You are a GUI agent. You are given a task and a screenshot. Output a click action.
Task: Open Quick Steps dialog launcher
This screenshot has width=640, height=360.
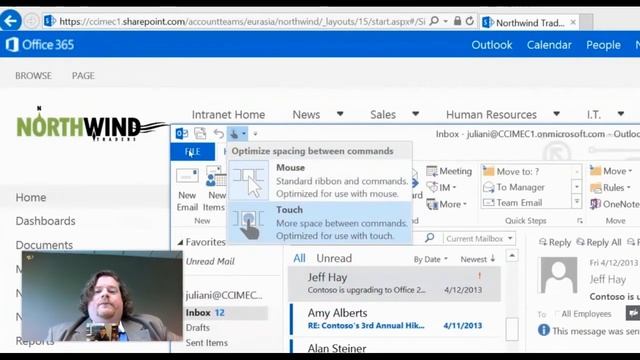[580, 221]
